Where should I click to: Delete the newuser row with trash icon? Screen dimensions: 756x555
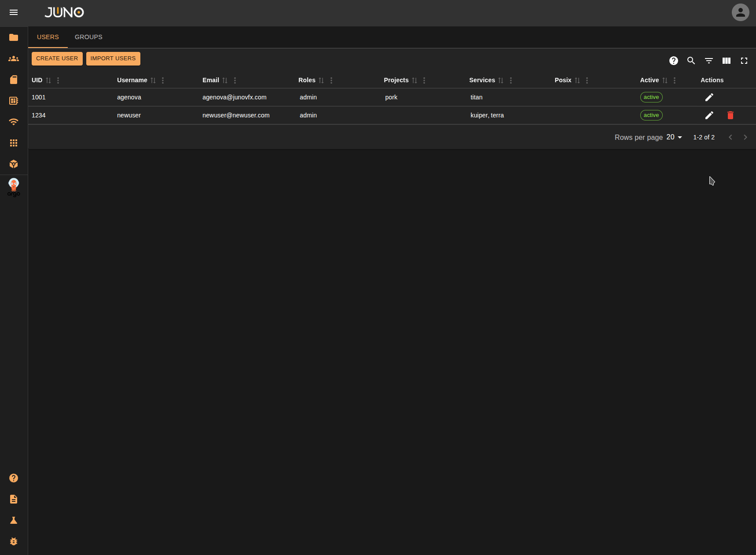(x=730, y=115)
